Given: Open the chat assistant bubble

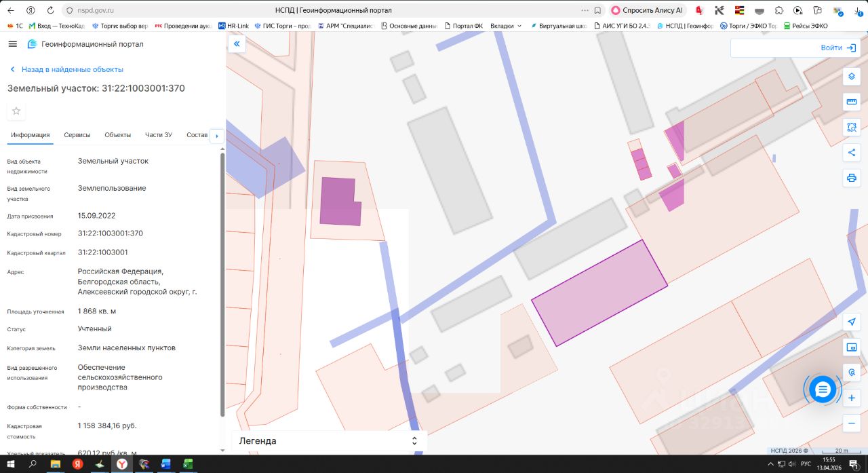Looking at the screenshot, I should (x=823, y=389).
